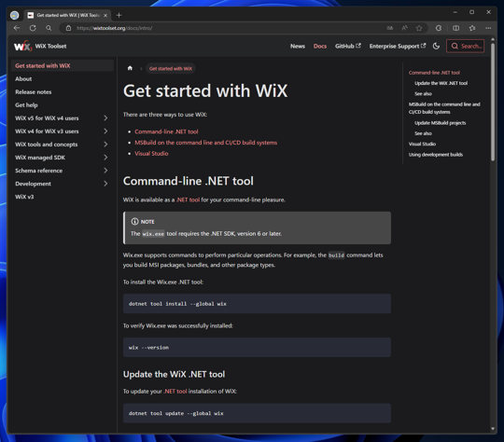This screenshot has height=442, width=504.
Task: Click the address bar URL
Action: 115,28
